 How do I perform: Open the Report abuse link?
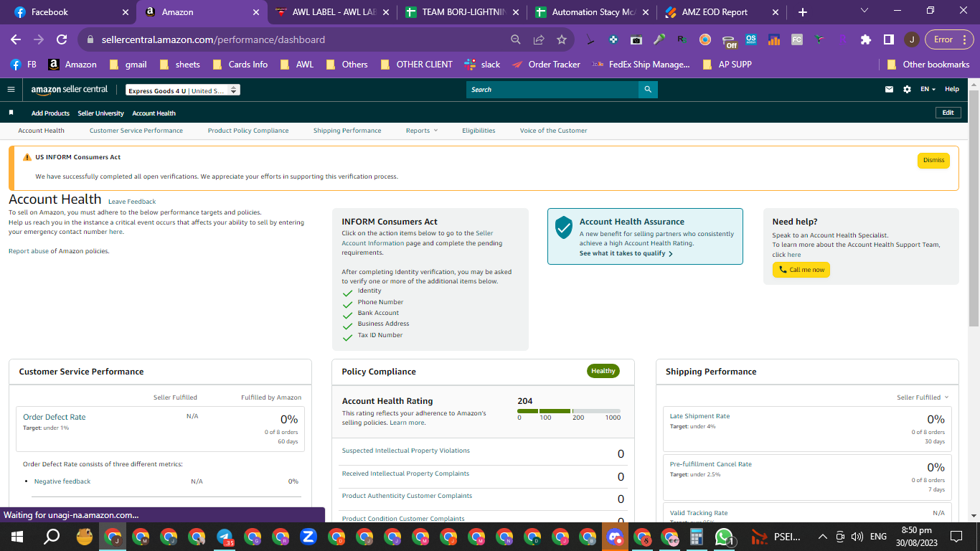[28, 251]
